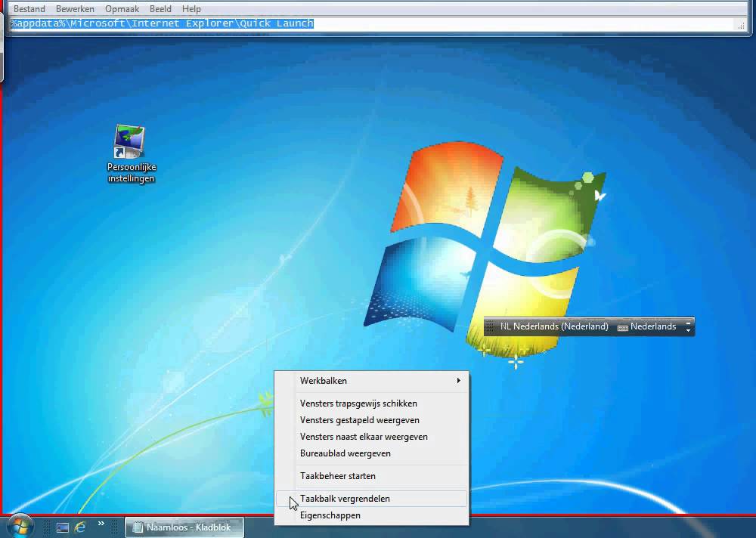Expand Quick Launch overflow chevron

pos(101,523)
